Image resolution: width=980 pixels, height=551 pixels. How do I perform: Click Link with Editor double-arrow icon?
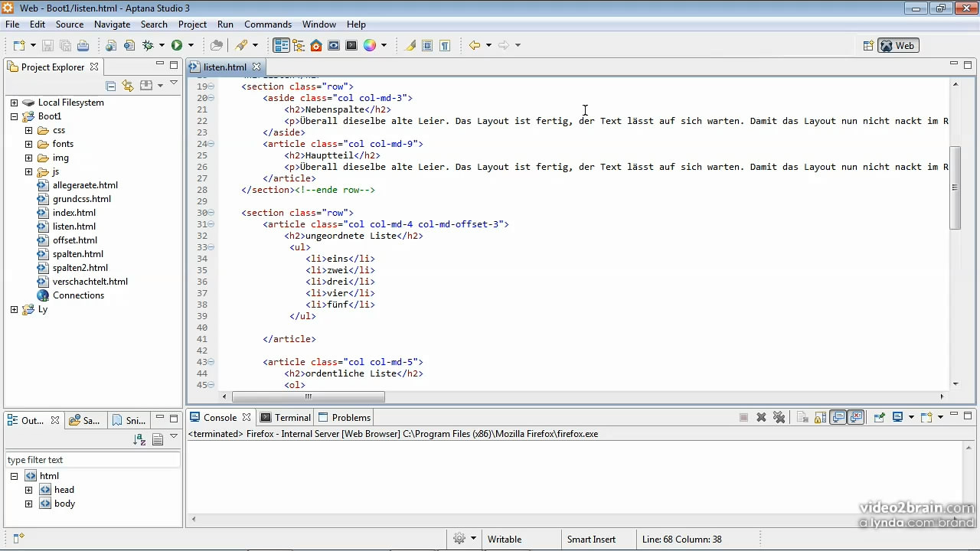pos(128,86)
